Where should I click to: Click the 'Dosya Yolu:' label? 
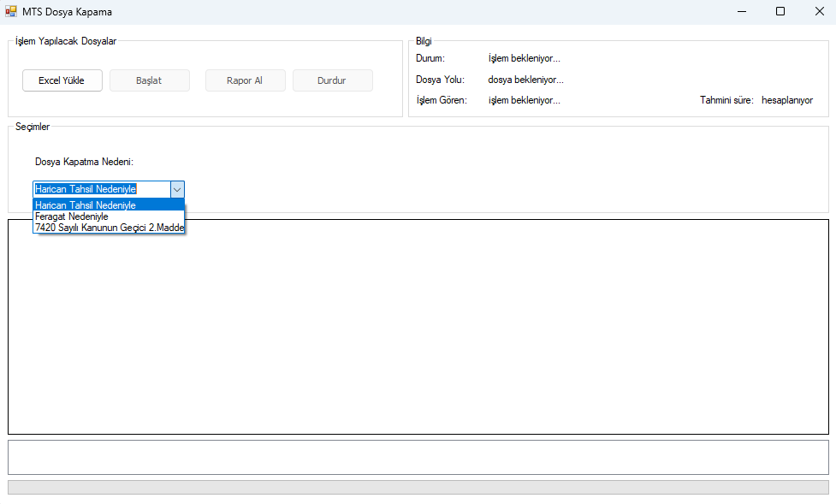[440, 80]
